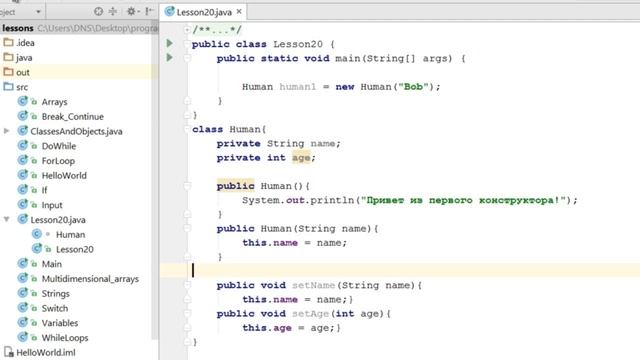This screenshot has width=640, height=360.
Task: Click the human1 variable name
Action: coord(298,87)
